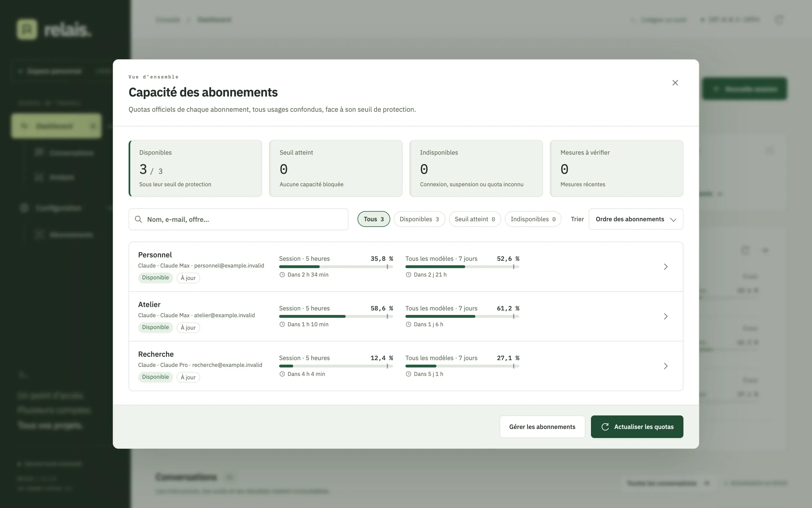Click the Disponible badge in Personnel row
This screenshot has height=508, width=812.
pyautogui.click(x=155, y=278)
